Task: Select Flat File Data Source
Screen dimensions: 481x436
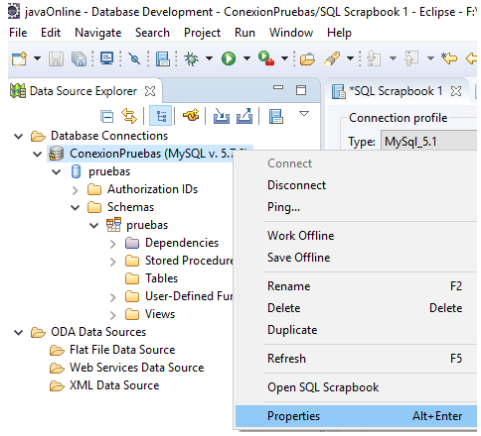Action: [122, 350]
